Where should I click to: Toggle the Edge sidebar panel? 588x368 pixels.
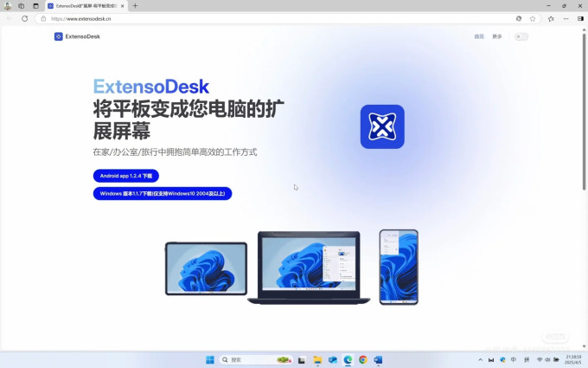tap(580, 18)
